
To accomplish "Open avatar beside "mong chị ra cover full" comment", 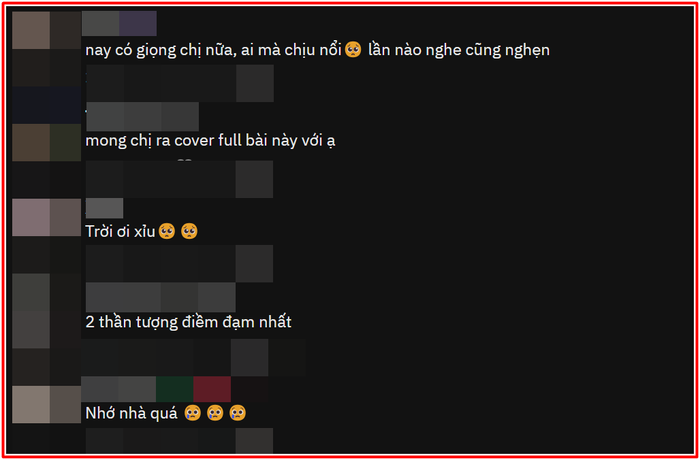I will (31, 142).
